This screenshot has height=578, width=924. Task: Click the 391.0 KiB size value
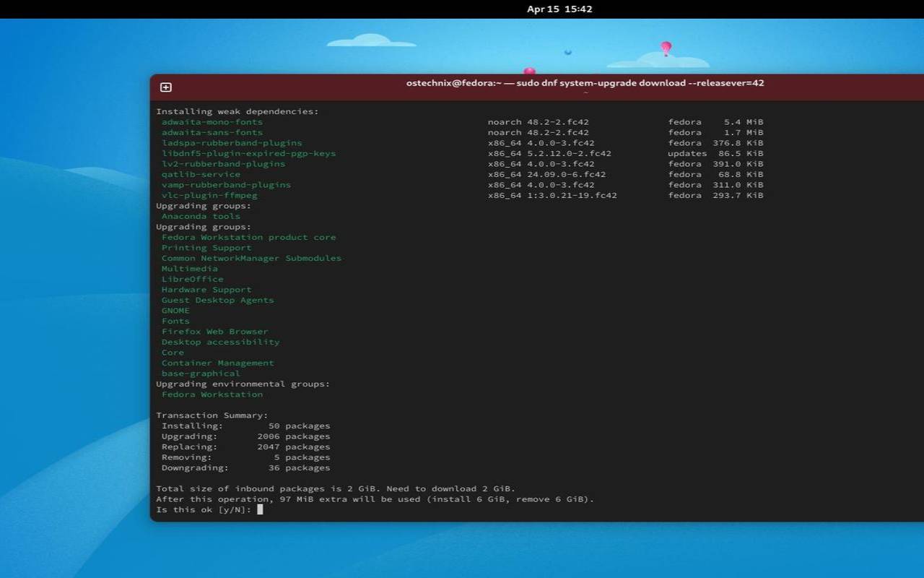[738, 164]
